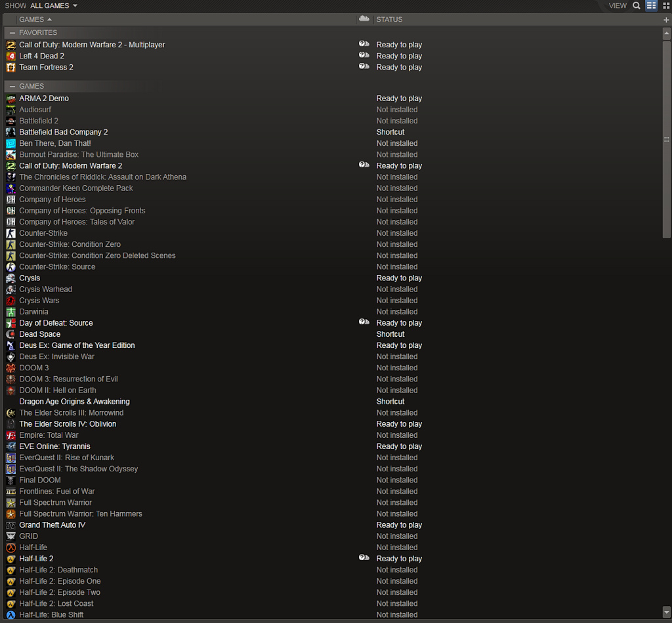Select Burnout Paradise: The Ultimate Box
The image size is (672, 623).
(x=79, y=154)
